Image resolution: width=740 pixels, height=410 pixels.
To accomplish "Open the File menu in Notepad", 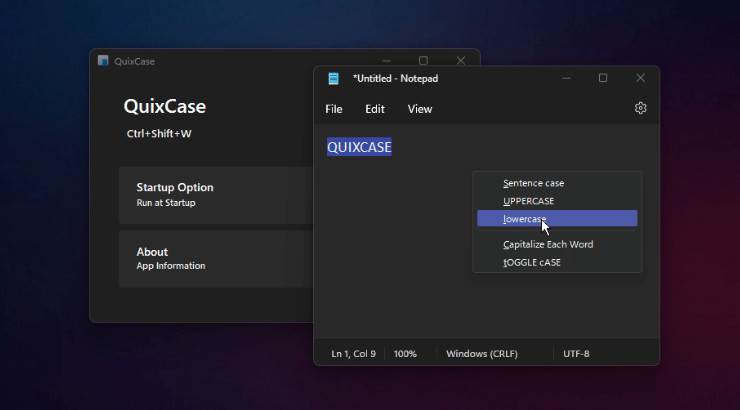I will 334,109.
